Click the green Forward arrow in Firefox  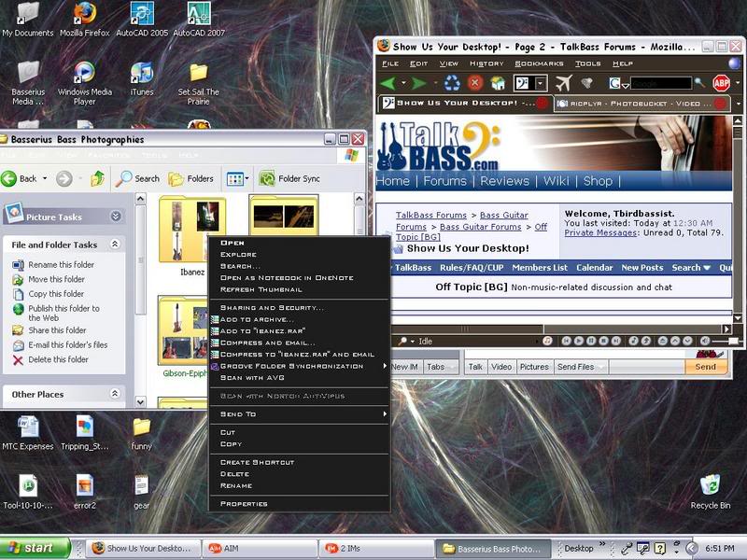tap(418, 83)
